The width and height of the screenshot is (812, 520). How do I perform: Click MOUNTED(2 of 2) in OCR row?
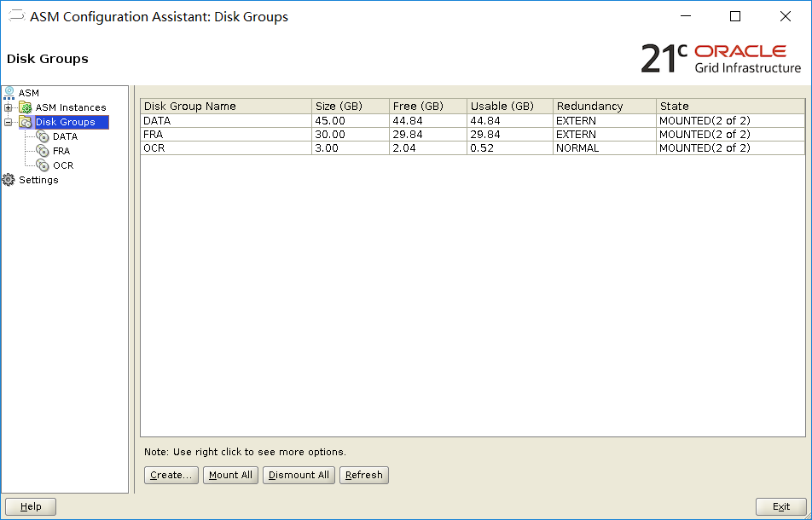pyautogui.click(x=731, y=148)
